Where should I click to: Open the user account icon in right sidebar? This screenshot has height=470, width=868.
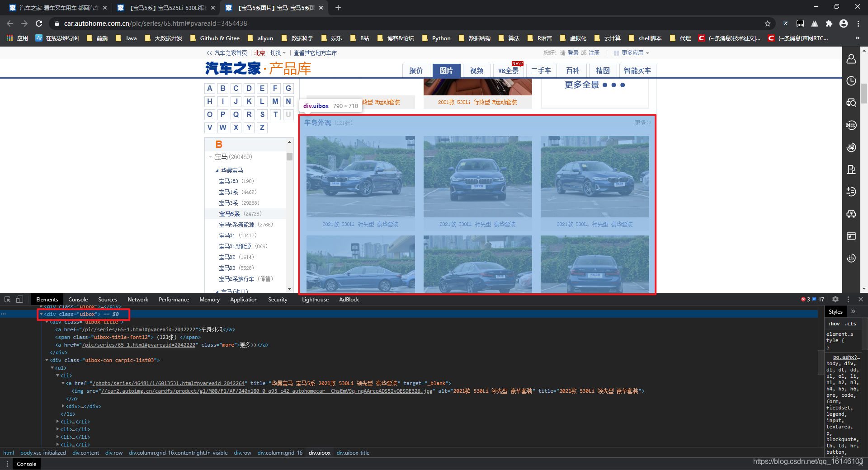click(851, 59)
